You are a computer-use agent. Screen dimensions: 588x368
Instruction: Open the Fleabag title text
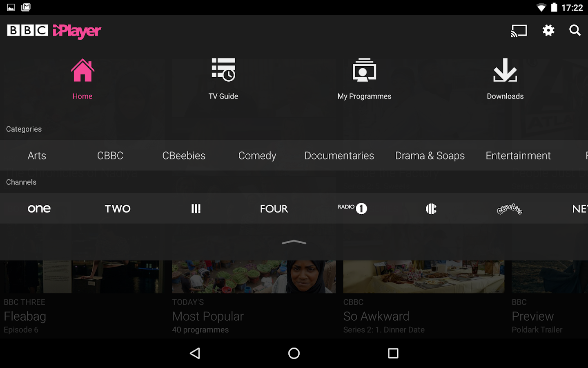tap(25, 316)
